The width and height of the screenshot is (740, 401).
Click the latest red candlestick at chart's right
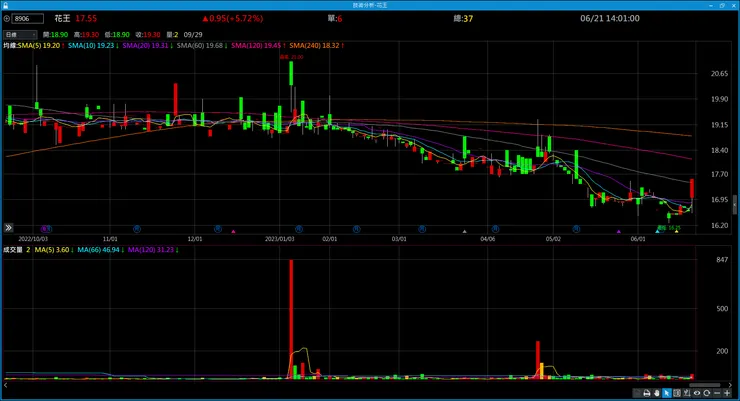point(692,189)
